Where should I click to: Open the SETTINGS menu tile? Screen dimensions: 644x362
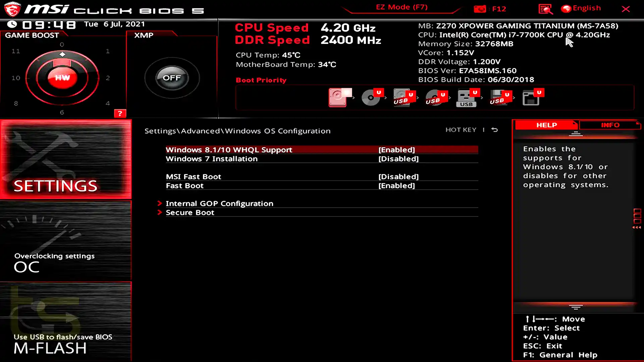(66, 160)
